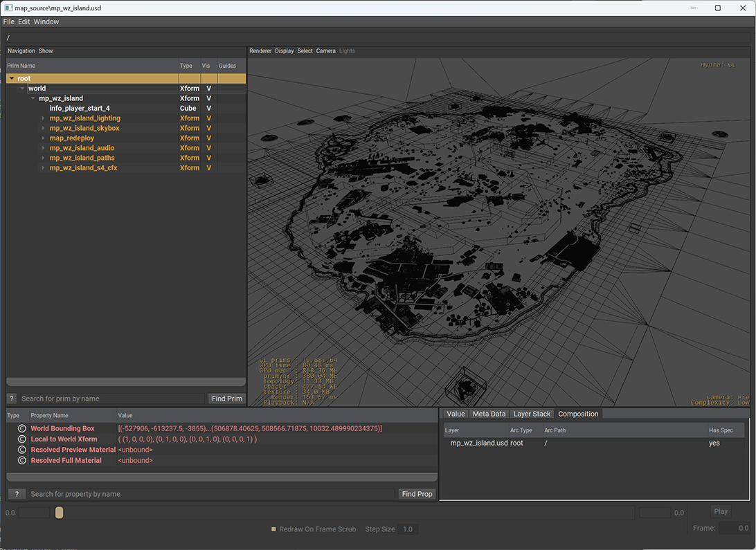Toggle visibility of mp_wz_island_lighting prim
Screen dimensions: 756x550
click(x=208, y=118)
